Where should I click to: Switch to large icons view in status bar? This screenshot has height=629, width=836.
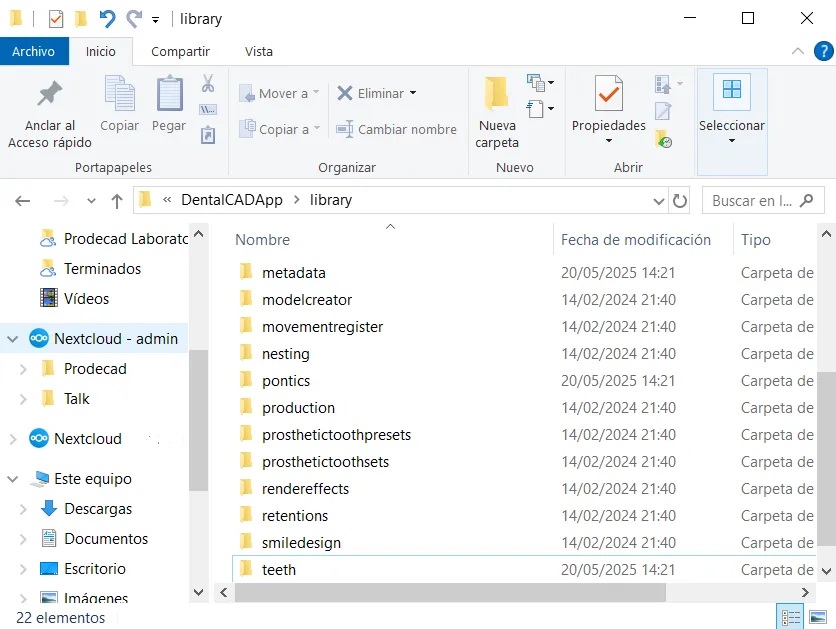coord(818,617)
